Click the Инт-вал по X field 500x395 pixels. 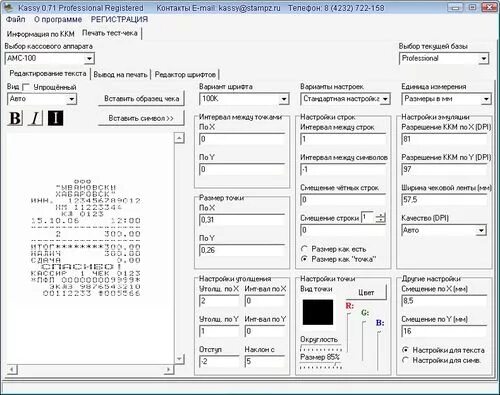(x=265, y=301)
